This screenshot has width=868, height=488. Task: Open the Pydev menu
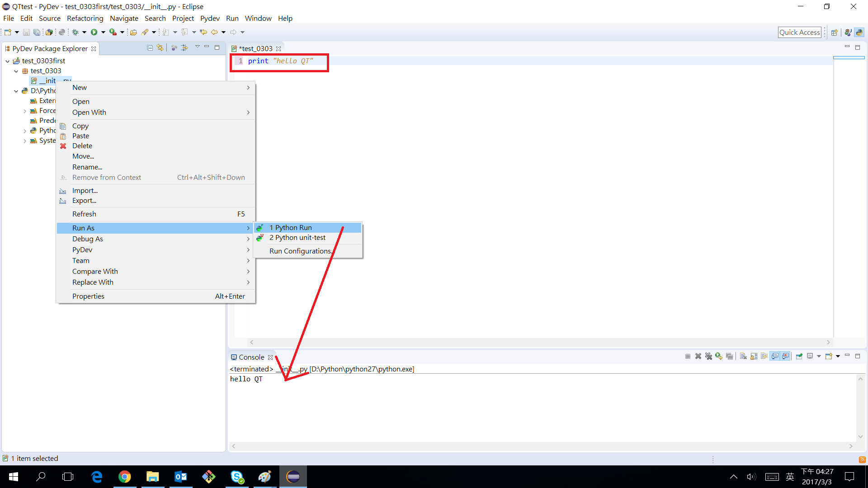tap(210, 19)
